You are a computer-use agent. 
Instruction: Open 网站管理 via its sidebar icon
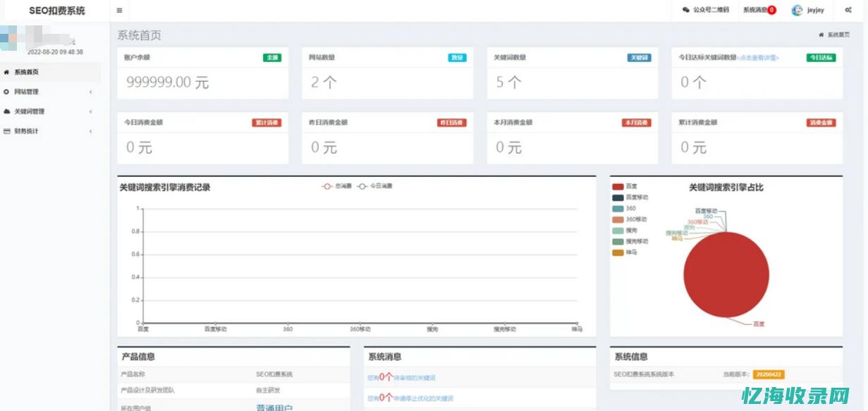(7, 91)
